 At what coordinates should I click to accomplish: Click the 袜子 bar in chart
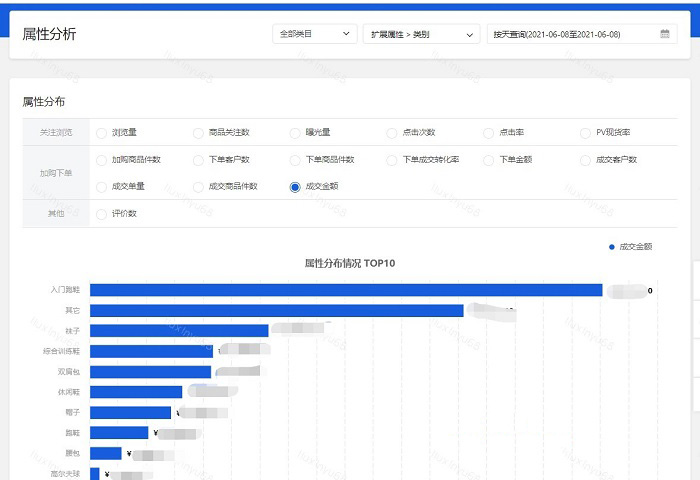(x=179, y=330)
